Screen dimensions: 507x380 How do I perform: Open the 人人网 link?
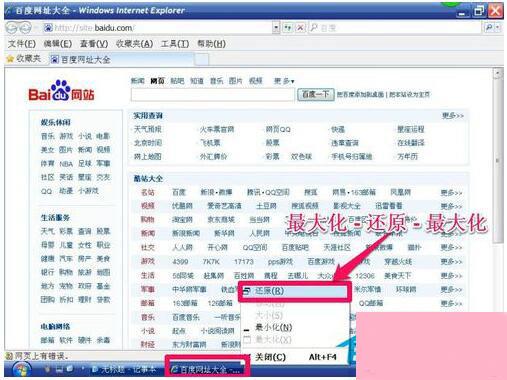(183, 248)
